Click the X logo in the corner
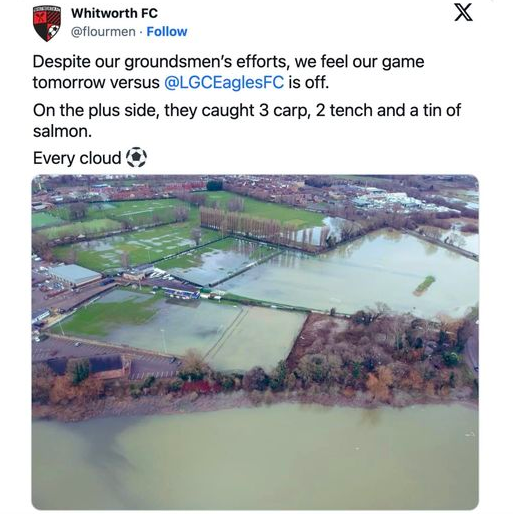This screenshot has width=513, height=514. coord(463,13)
